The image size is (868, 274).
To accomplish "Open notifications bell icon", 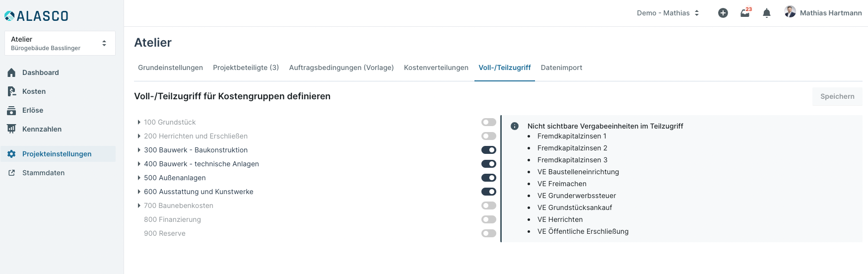I will tap(767, 13).
